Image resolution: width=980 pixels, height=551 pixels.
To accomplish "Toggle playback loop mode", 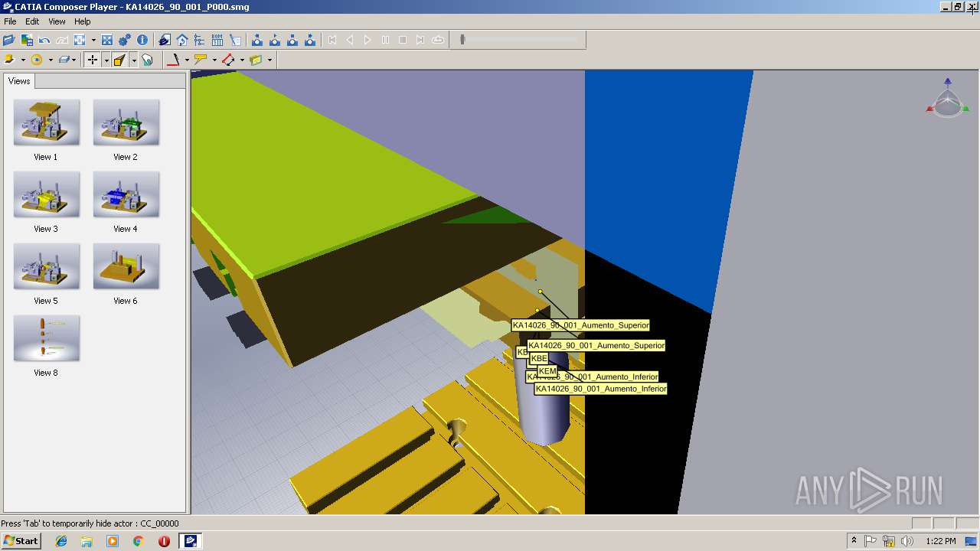I will (x=438, y=40).
